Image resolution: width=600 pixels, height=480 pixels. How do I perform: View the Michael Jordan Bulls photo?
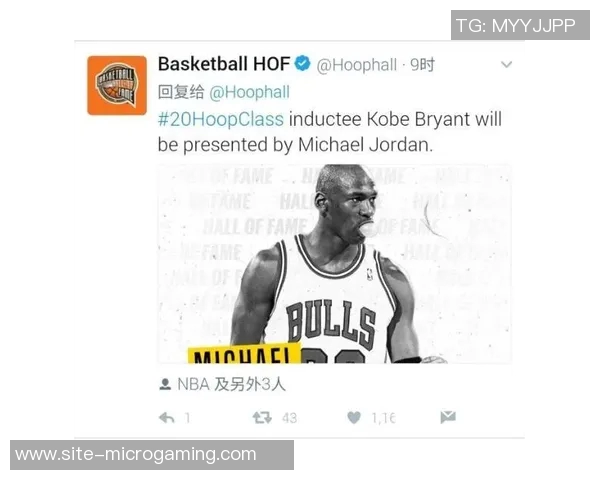click(335, 264)
